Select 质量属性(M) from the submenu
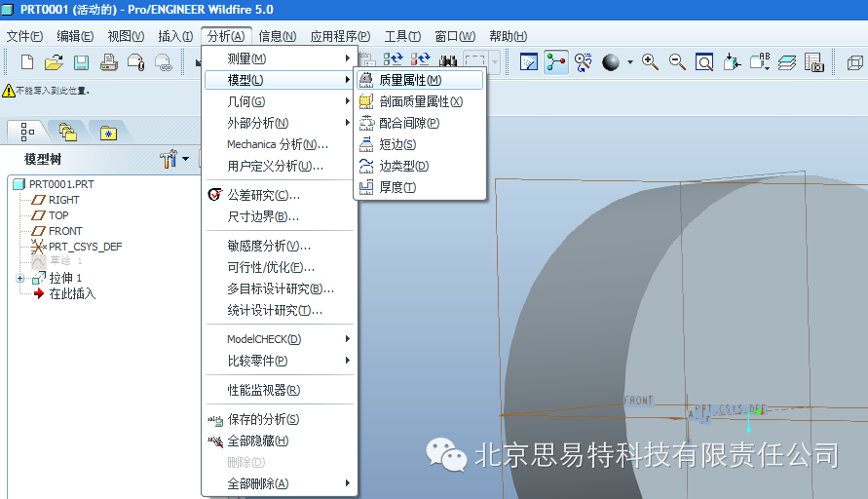The width and height of the screenshot is (868, 499). click(x=409, y=80)
